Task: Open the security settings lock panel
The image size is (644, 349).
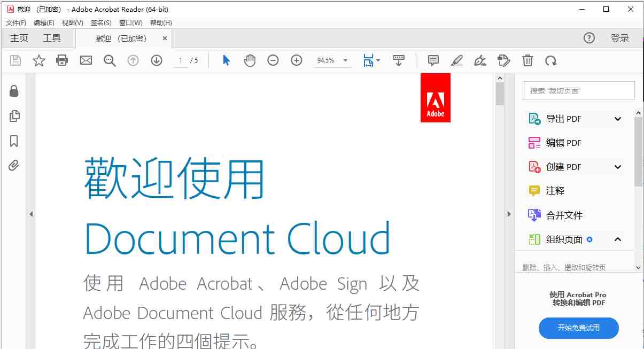Action: (x=14, y=91)
